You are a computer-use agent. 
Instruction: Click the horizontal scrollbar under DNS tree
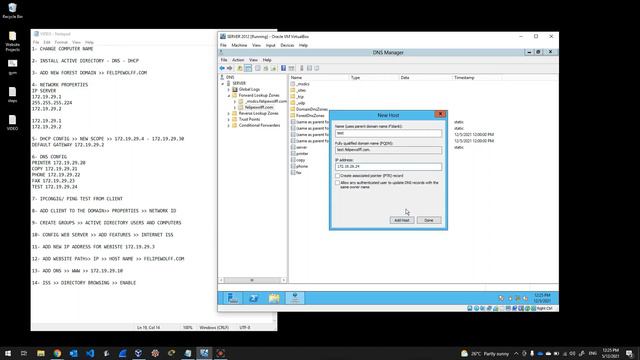point(252,280)
